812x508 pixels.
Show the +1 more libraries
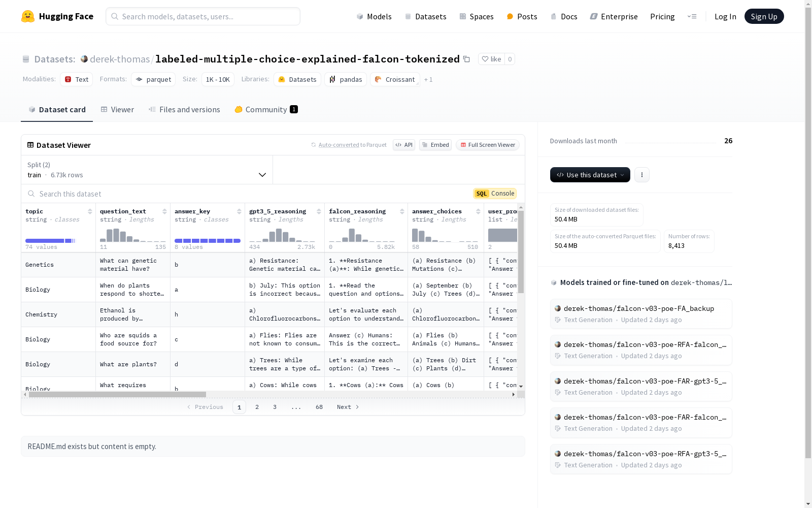click(x=428, y=79)
